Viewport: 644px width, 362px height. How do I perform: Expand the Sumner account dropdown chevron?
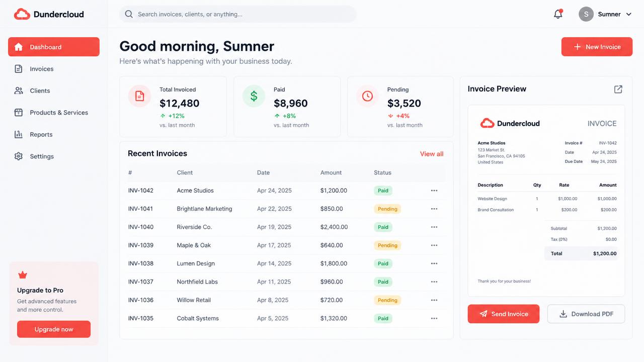(x=628, y=14)
